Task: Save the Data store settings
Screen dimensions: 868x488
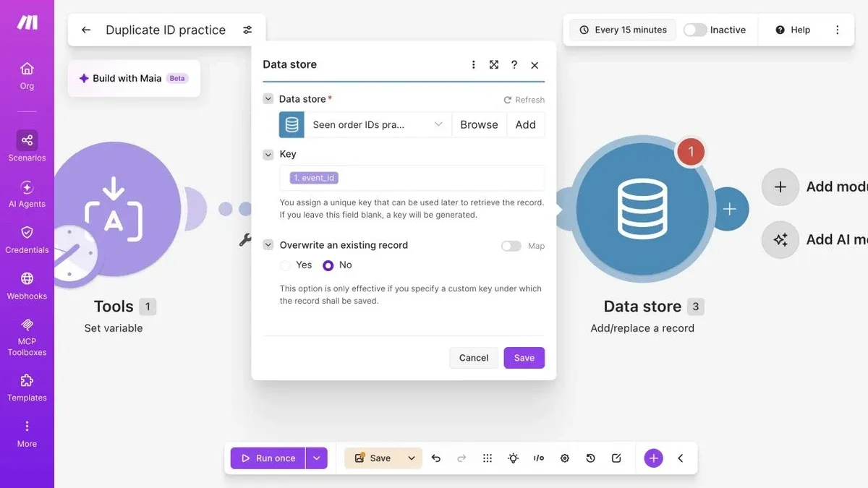Action: coord(524,358)
